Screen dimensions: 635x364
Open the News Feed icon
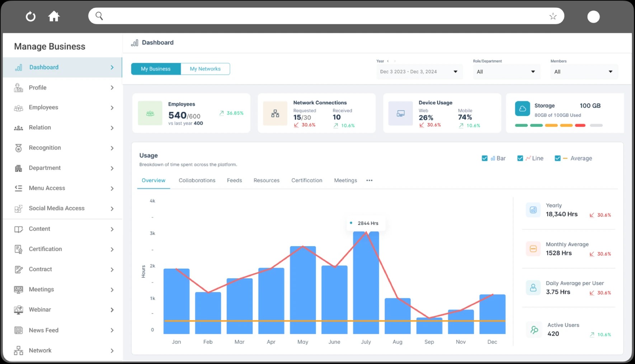click(18, 330)
